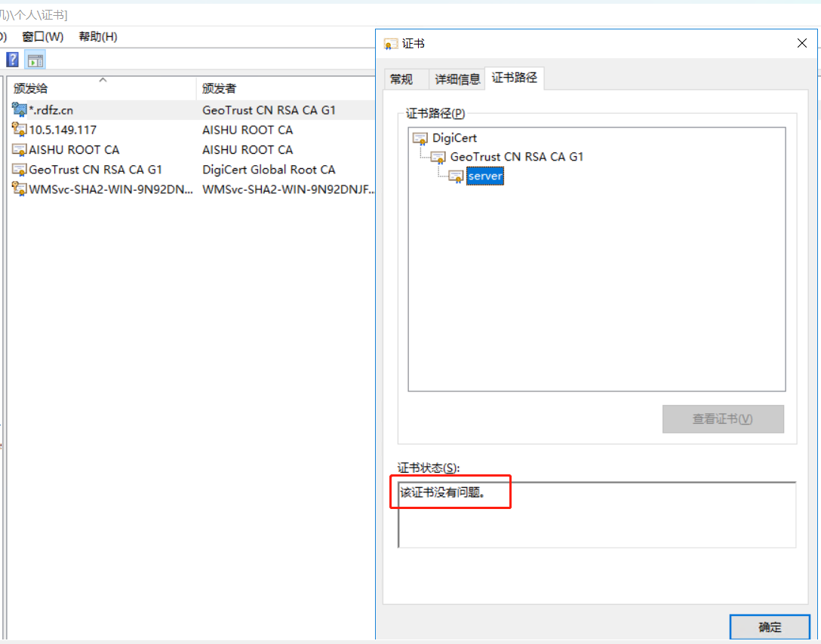Select AISHU ROOT CA in the 颁发给 column

coord(74,149)
